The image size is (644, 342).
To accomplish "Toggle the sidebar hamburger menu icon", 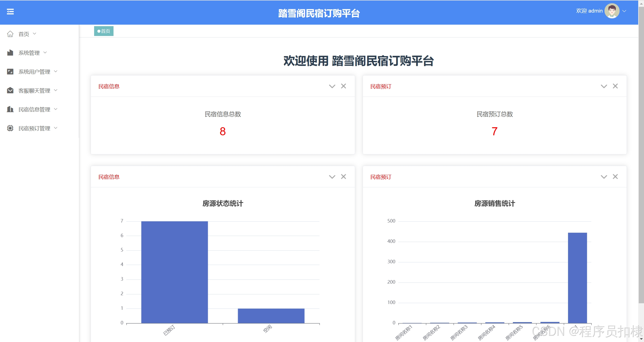I will [x=10, y=12].
